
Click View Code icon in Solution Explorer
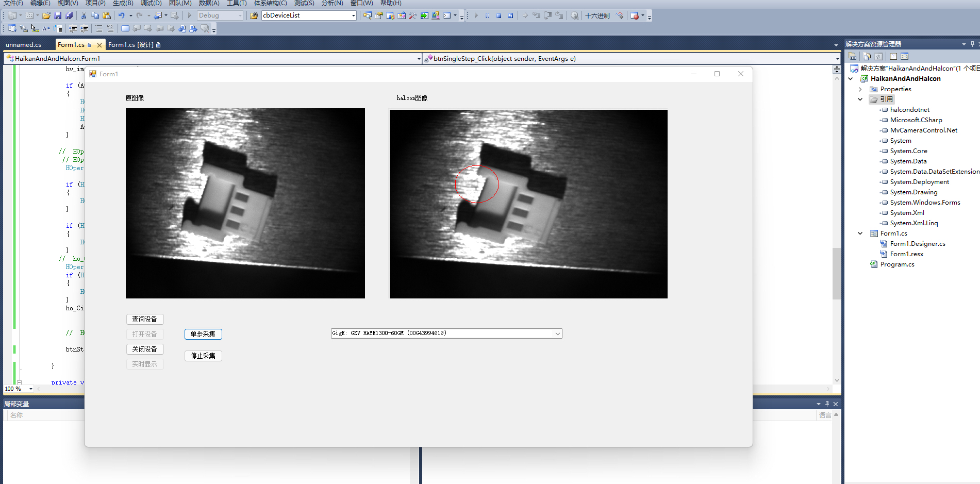click(x=893, y=56)
